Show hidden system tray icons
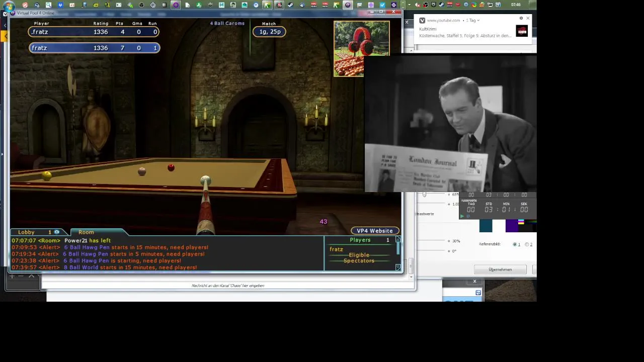 [x=409, y=5]
